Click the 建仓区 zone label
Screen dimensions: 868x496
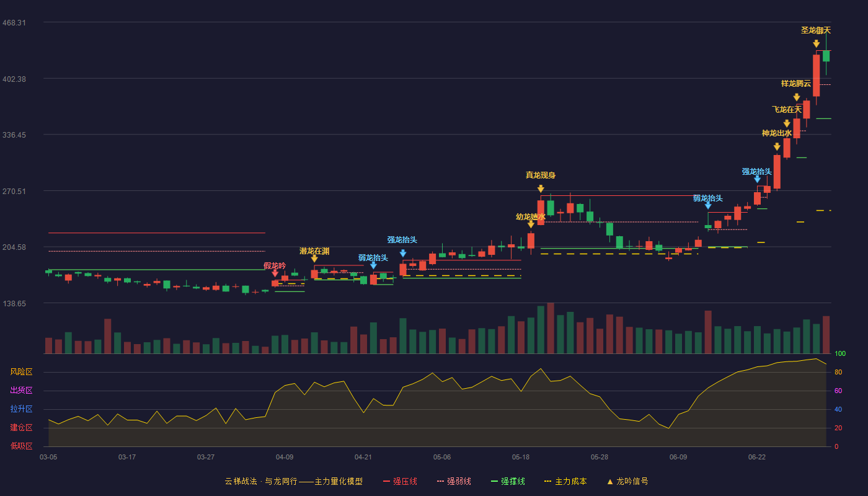(x=22, y=428)
